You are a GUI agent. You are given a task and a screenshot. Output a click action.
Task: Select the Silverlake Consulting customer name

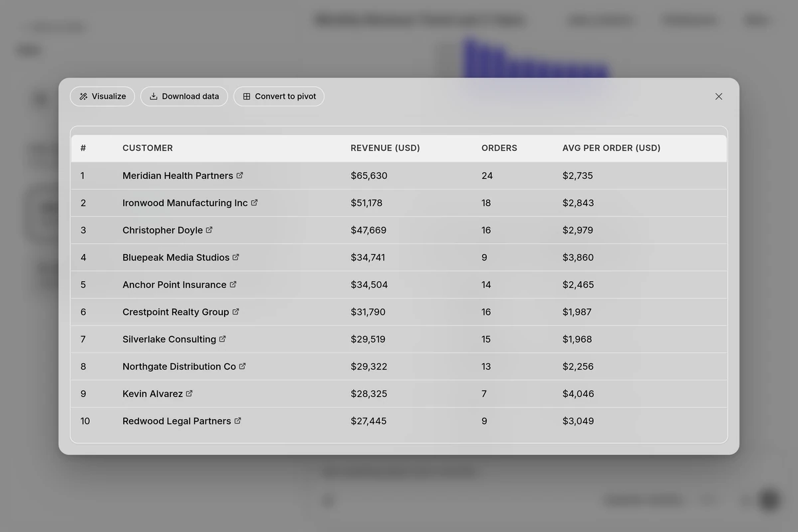[169, 339]
